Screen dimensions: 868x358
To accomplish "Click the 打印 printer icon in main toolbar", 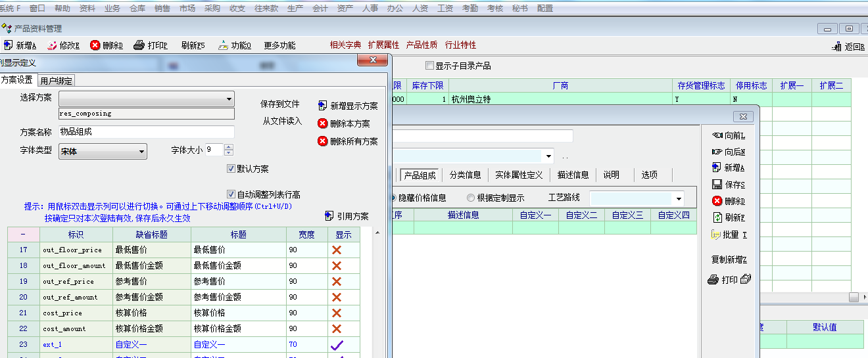I will (x=139, y=45).
